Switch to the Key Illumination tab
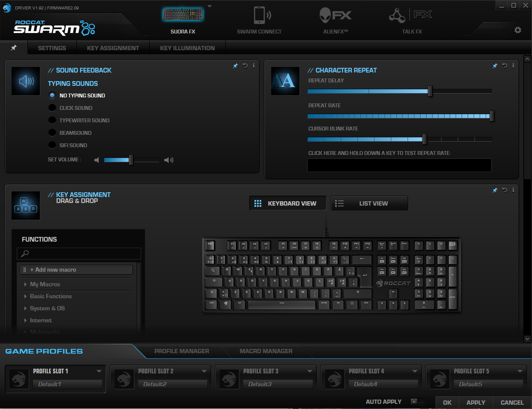 (x=187, y=48)
